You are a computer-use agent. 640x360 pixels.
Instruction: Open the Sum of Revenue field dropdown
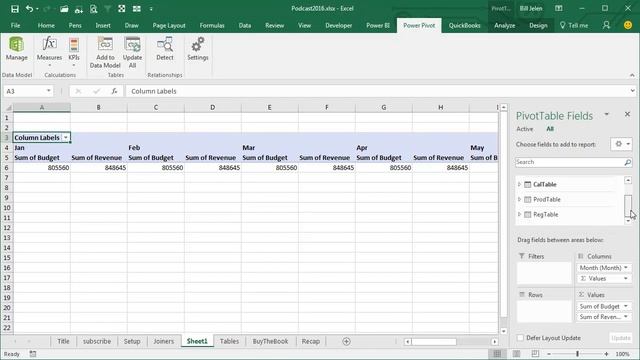tap(626, 317)
